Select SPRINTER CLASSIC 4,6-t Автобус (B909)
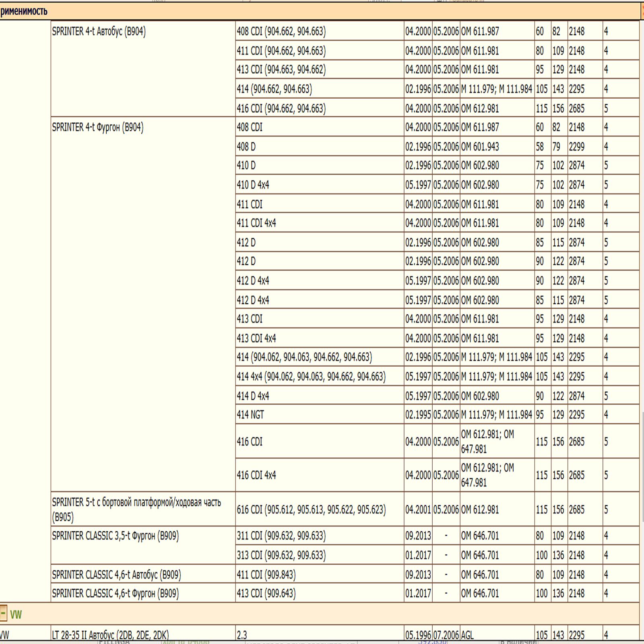Screen dimensions: 644x644 click(116, 575)
